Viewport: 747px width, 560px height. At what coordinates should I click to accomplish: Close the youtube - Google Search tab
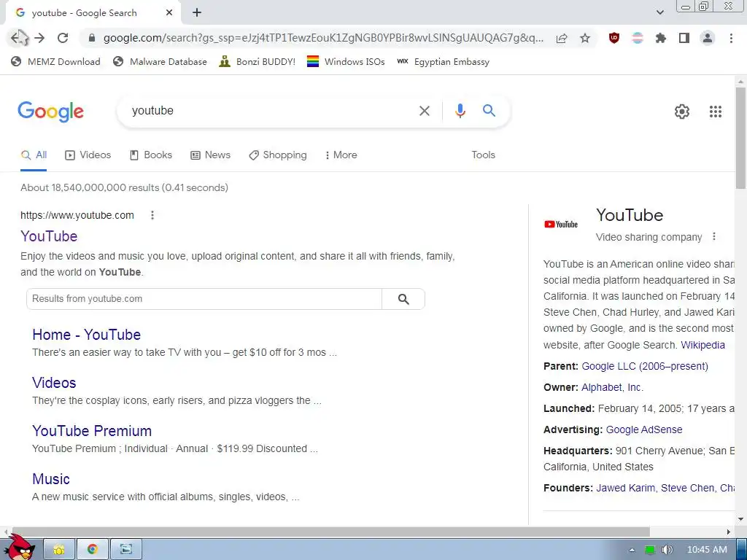(x=169, y=13)
